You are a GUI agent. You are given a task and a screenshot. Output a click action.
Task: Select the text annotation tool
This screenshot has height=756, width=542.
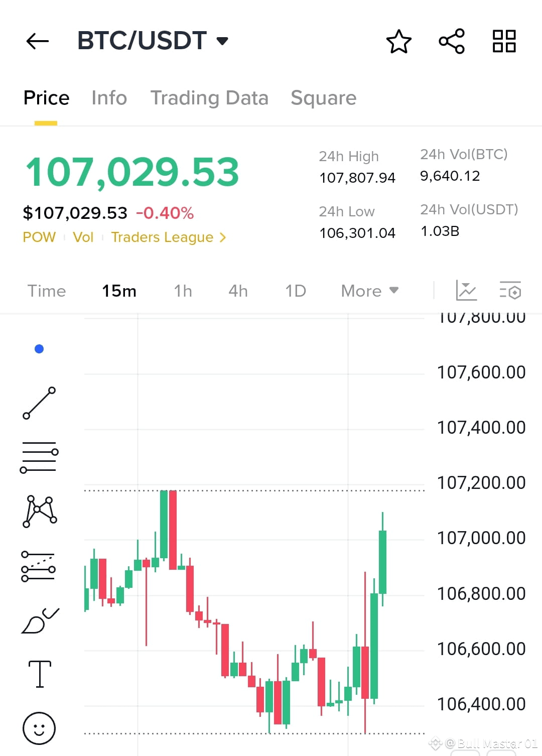[x=39, y=674]
